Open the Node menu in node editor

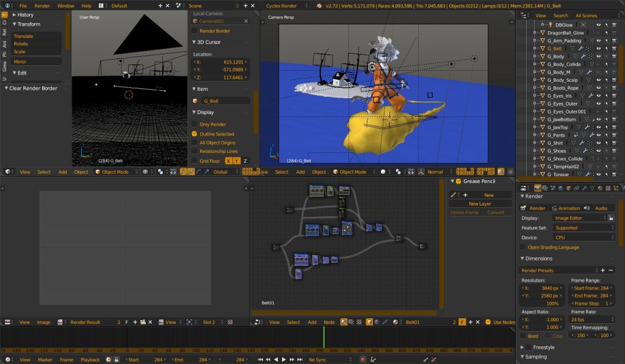point(329,322)
